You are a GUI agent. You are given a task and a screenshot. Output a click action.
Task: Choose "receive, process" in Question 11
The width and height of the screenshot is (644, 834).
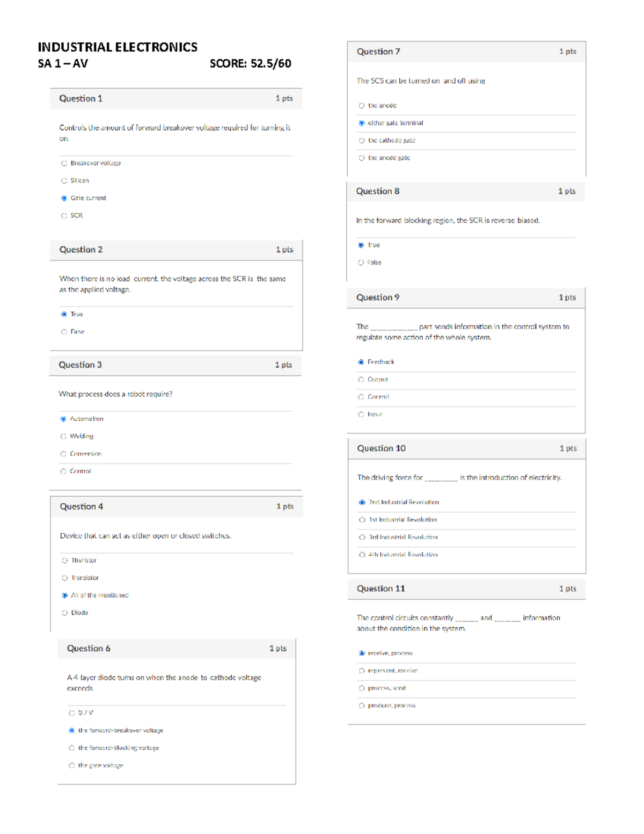click(x=361, y=654)
